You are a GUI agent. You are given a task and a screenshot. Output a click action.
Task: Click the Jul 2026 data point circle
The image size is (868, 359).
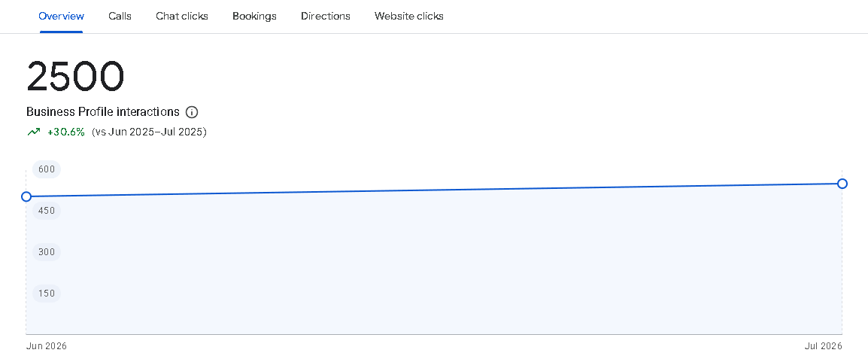[842, 184]
